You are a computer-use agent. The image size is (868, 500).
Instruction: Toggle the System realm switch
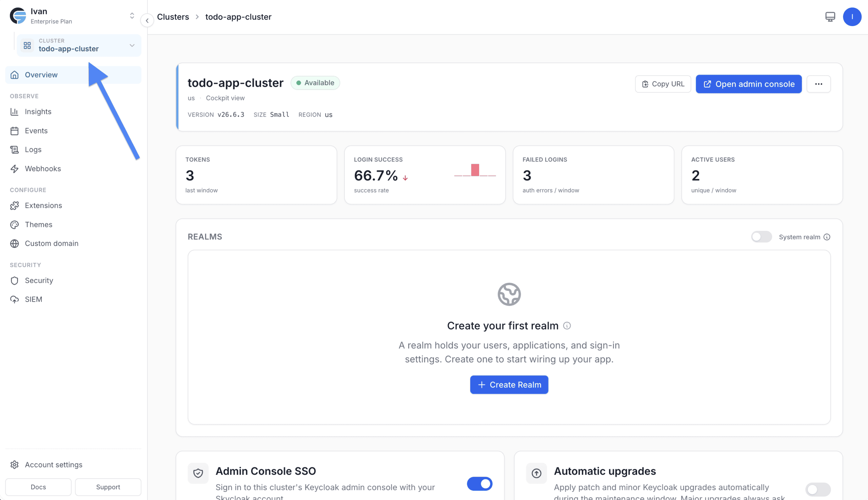[x=761, y=237]
